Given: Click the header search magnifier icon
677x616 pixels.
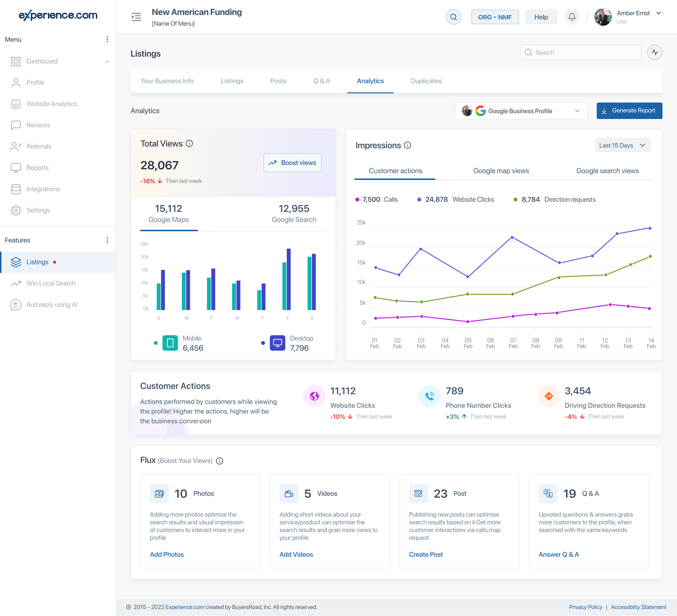Looking at the screenshot, I should (453, 17).
